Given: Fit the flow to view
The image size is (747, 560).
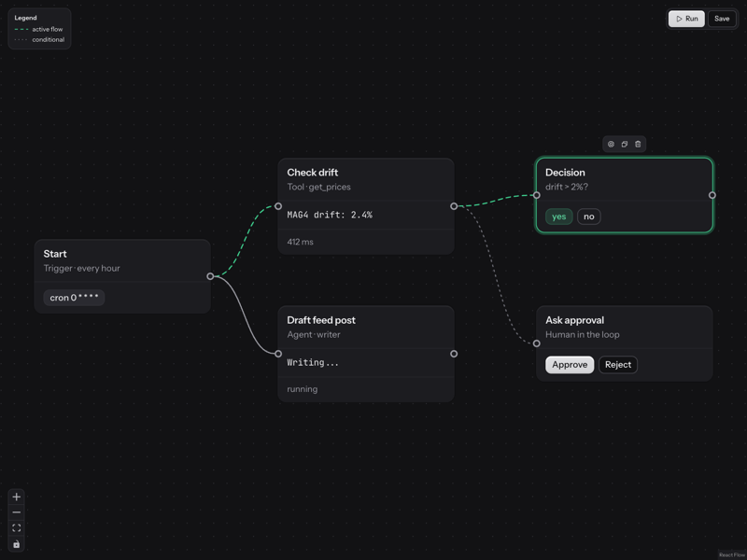Looking at the screenshot, I should pyautogui.click(x=16, y=528).
